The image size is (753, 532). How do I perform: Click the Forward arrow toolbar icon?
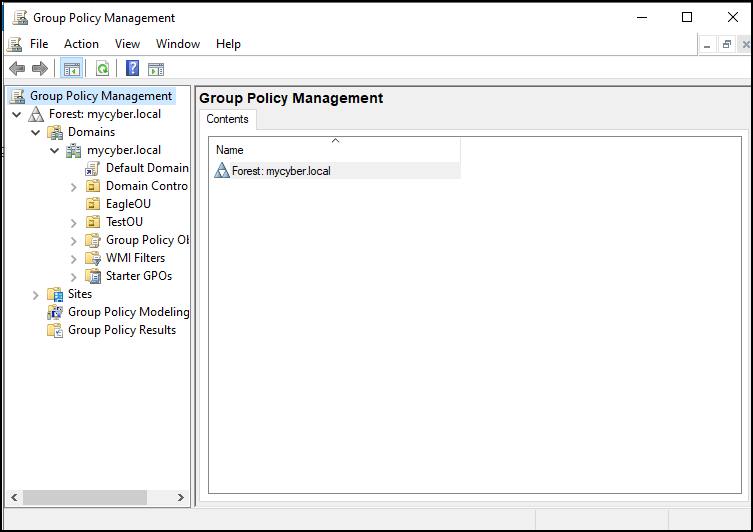(40, 69)
